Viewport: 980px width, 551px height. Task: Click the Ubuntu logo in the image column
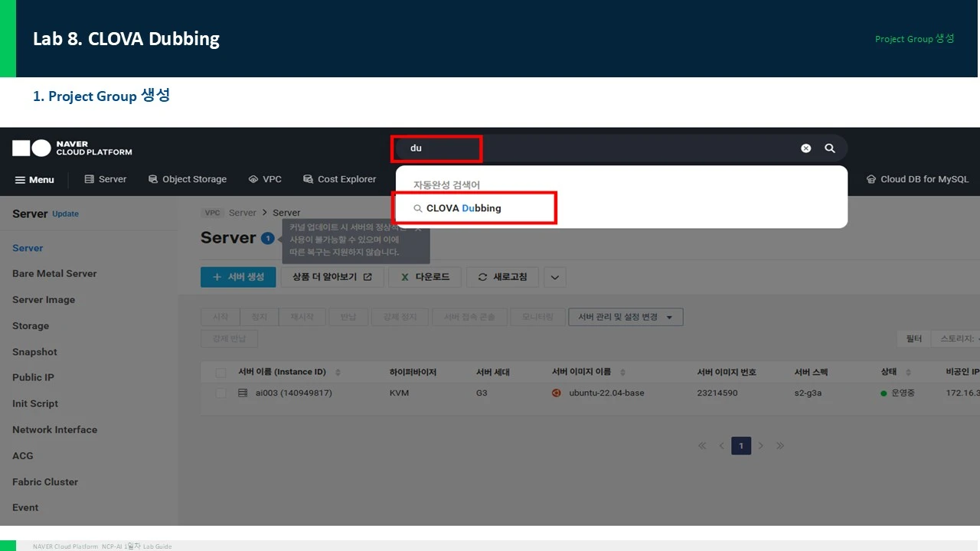557,393
